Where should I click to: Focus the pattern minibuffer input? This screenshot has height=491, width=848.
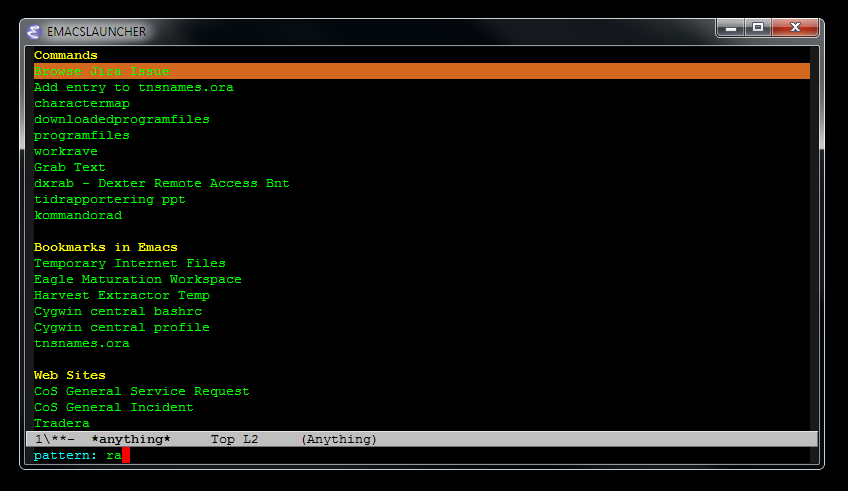pos(422,455)
